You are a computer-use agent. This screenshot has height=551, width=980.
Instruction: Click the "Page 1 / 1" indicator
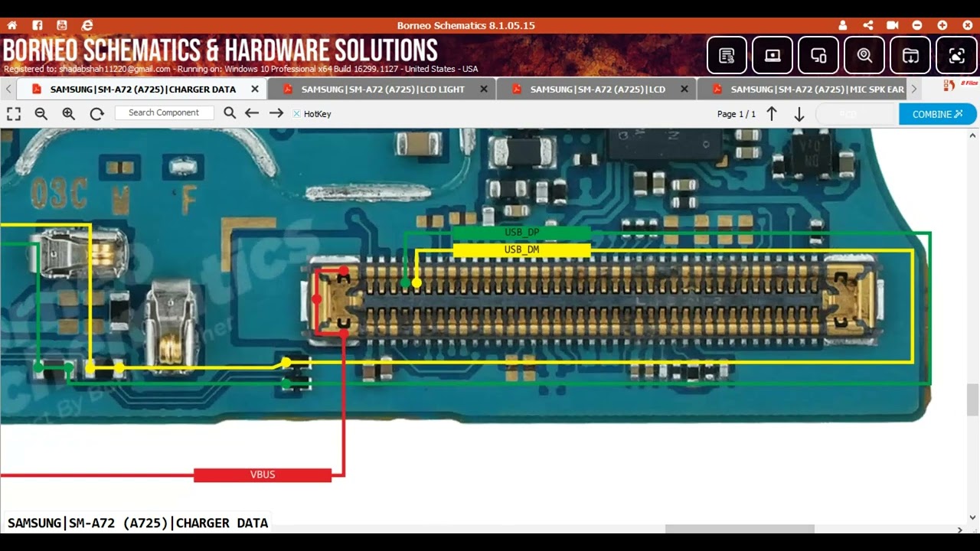point(737,114)
